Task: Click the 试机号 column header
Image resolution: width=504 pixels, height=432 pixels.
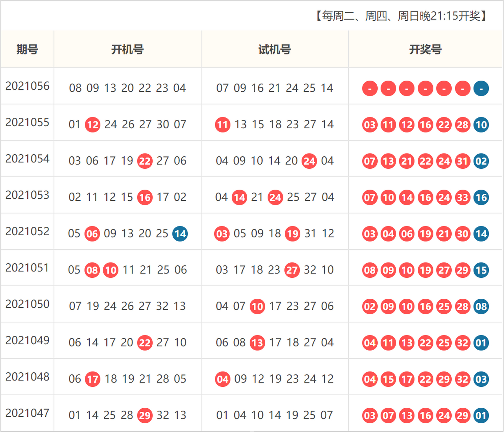Action: click(x=275, y=50)
